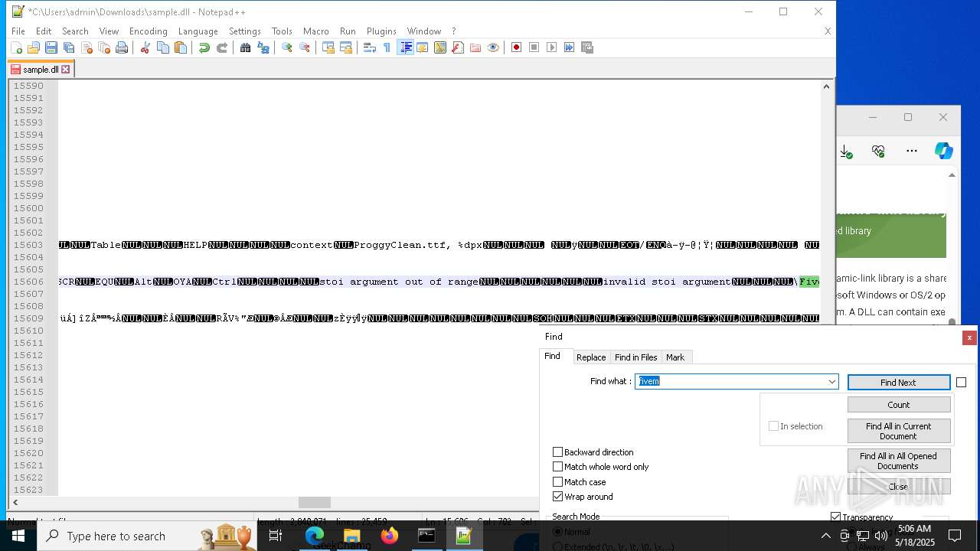Click the Open file toolbar icon
This screenshot has width=980, height=551.
click(34, 47)
